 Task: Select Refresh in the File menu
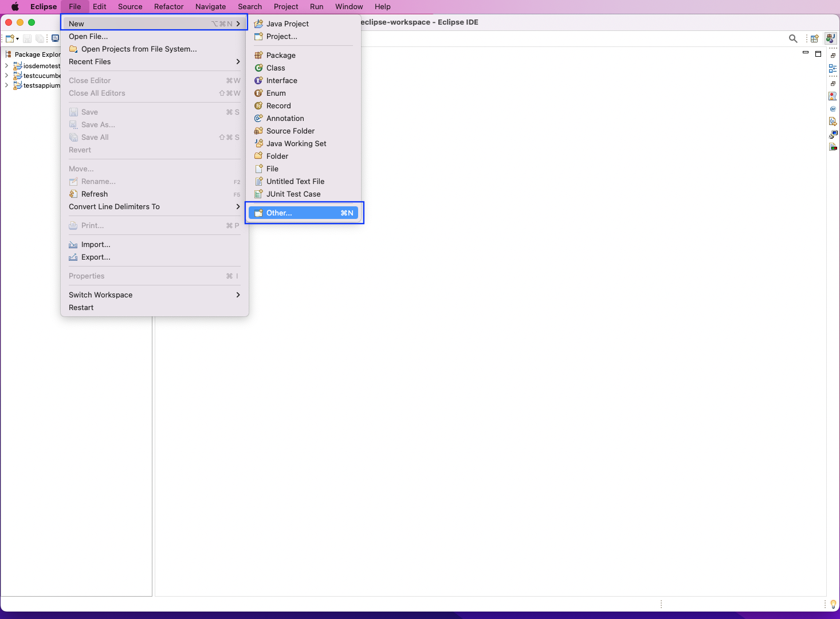155,194
